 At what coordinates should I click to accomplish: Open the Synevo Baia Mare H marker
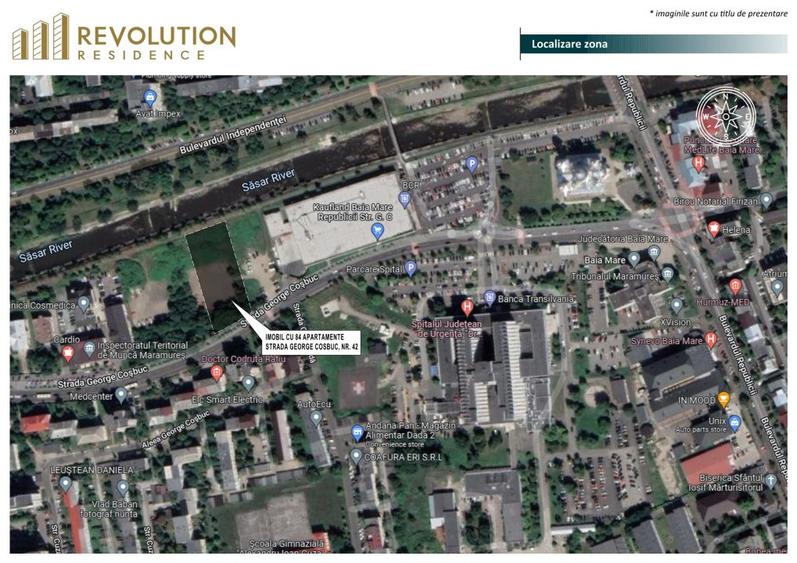pyautogui.click(x=711, y=339)
